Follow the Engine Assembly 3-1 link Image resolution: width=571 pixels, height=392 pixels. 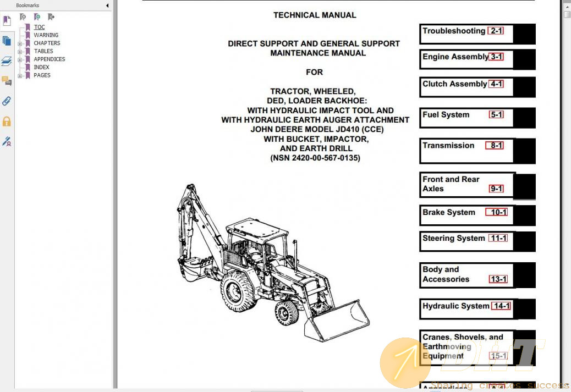click(496, 57)
